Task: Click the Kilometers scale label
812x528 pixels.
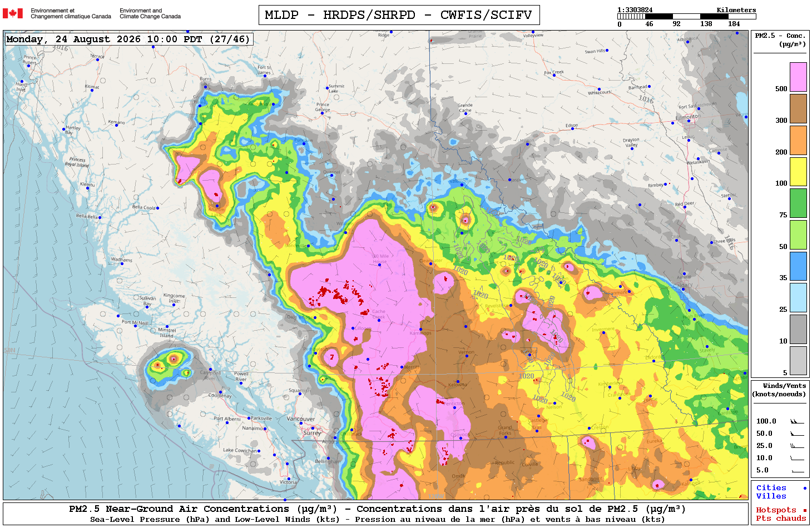Action: point(736,10)
